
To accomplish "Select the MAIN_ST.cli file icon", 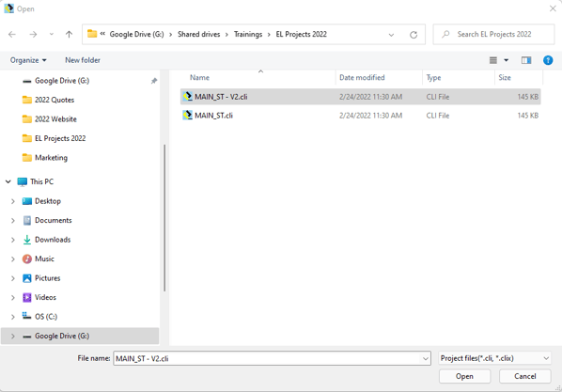I will (187, 115).
